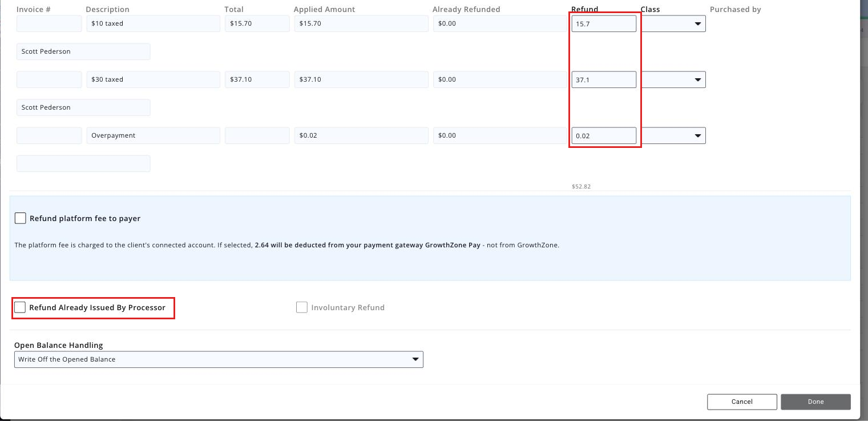Click the Class column header
Viewport: 868px width, 421px height.
pos(650,9)
